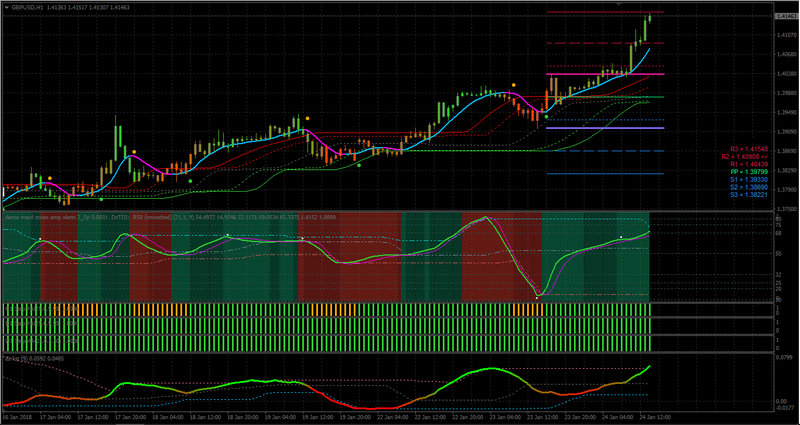
Task: Click the orange signal dot on 19 Jan
Action: point(307,118)
